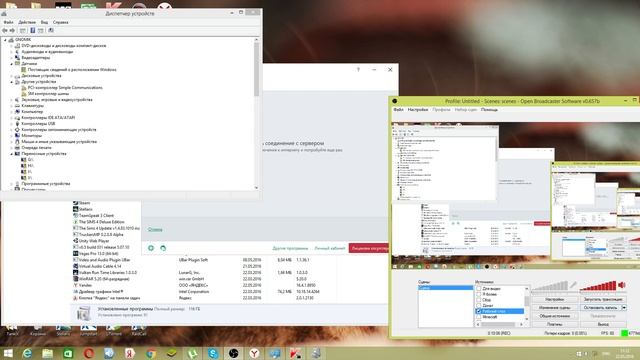
Task: Open 'Справка' menu in Device Manager
Action: pos(60,22)
